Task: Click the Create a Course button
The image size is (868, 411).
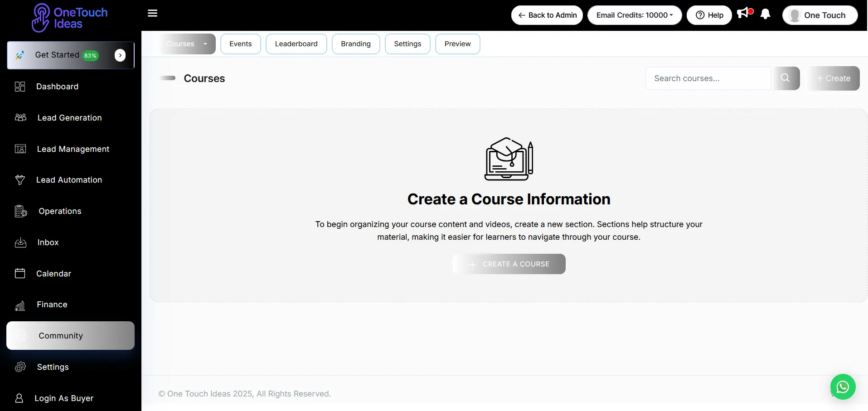Action: [509, 264]
